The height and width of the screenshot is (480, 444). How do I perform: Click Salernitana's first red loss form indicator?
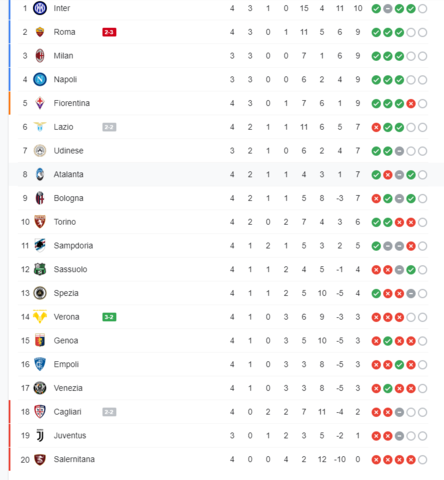tap(376, 460)
